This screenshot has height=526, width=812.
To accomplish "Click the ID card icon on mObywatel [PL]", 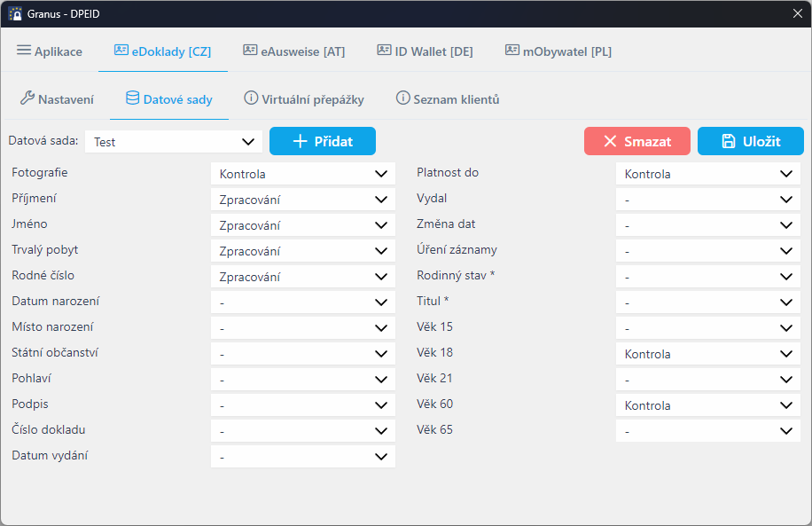I will tap(512, 51).
